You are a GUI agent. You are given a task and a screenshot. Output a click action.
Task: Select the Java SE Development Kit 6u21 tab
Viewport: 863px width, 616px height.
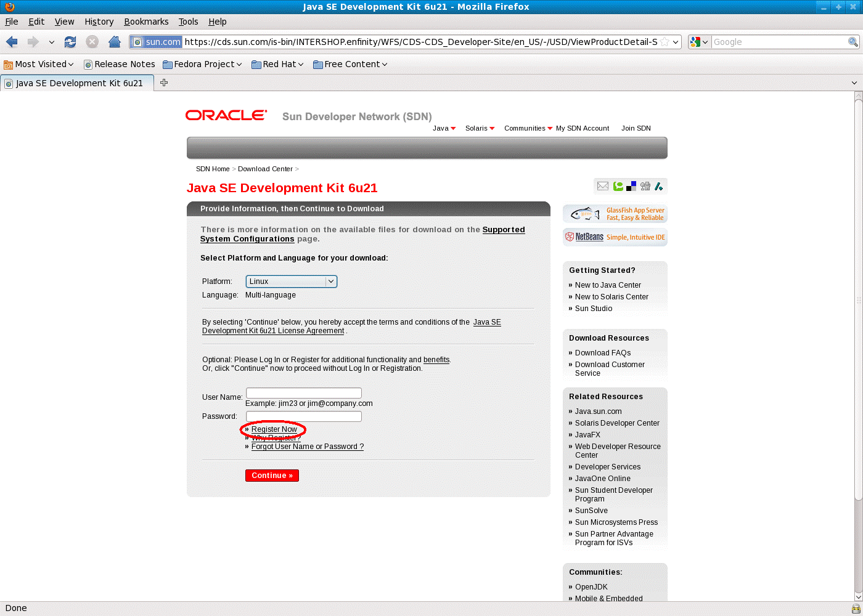coord(77,83)
